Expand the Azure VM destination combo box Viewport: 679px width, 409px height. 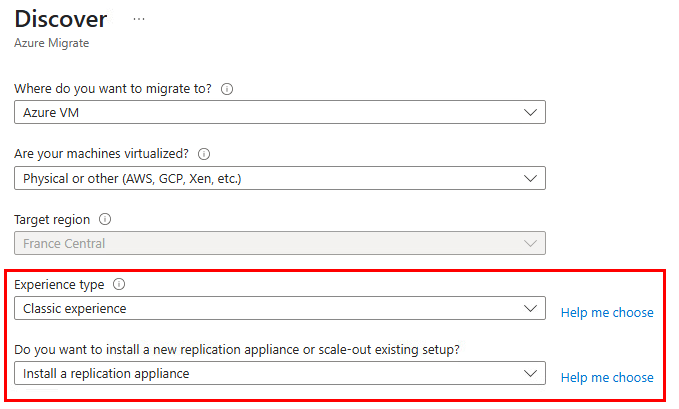click(280, 113)
